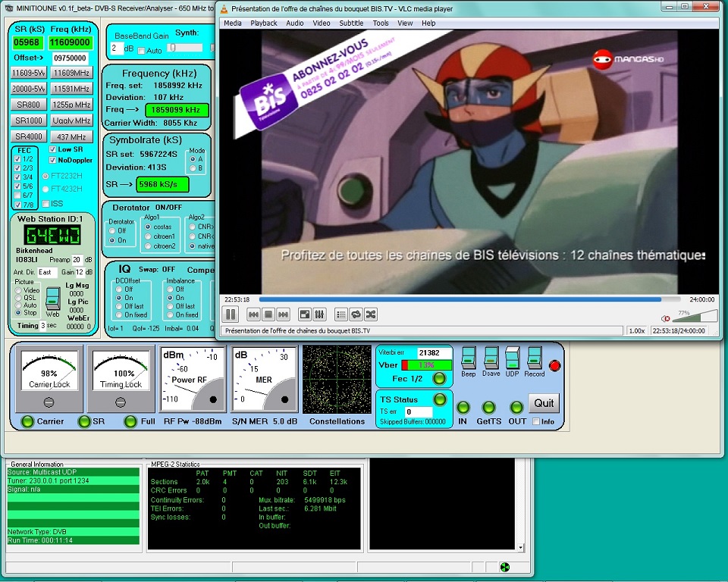Select Picture Video radio button
728x582 pixels.
(18, 290)
